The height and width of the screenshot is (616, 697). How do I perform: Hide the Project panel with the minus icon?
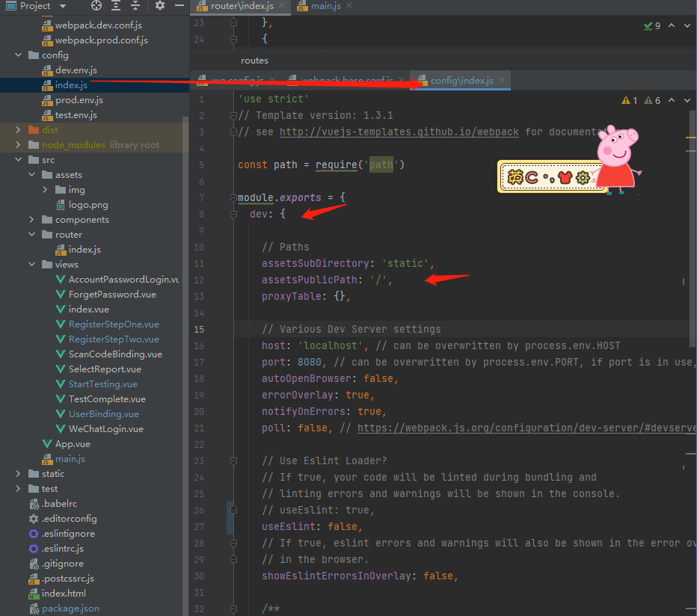click(179, 6)
